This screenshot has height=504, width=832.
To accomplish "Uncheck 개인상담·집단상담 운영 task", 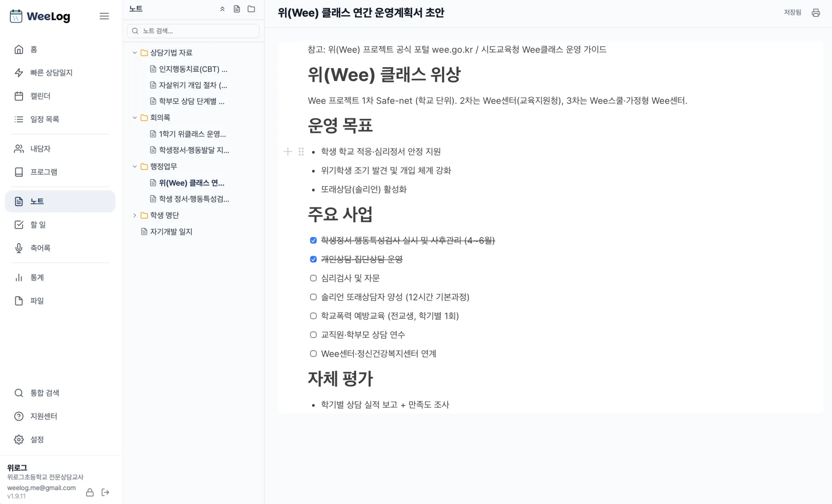I will (313, 259).
